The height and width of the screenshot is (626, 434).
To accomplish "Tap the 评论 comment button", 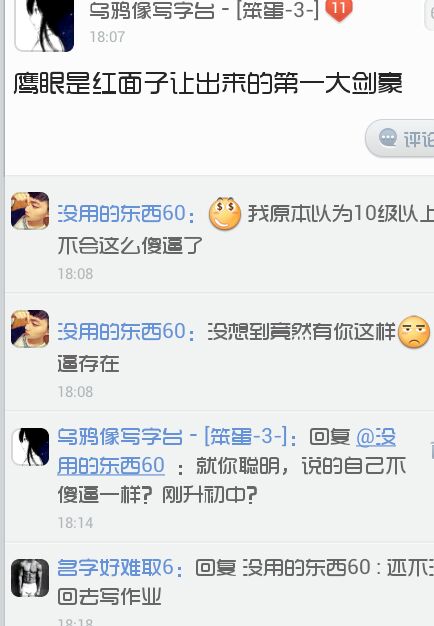I will pos(400,138).
